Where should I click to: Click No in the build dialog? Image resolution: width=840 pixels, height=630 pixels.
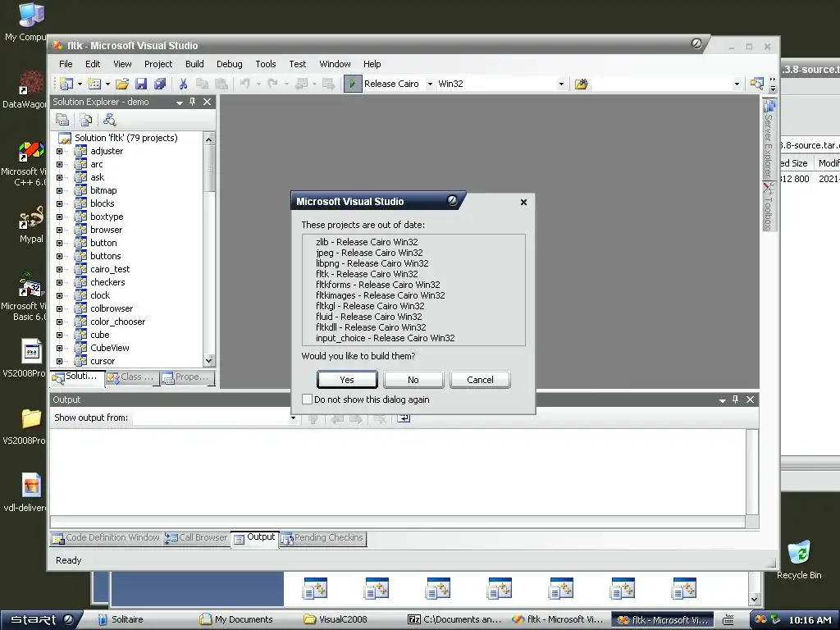point(413,380)
